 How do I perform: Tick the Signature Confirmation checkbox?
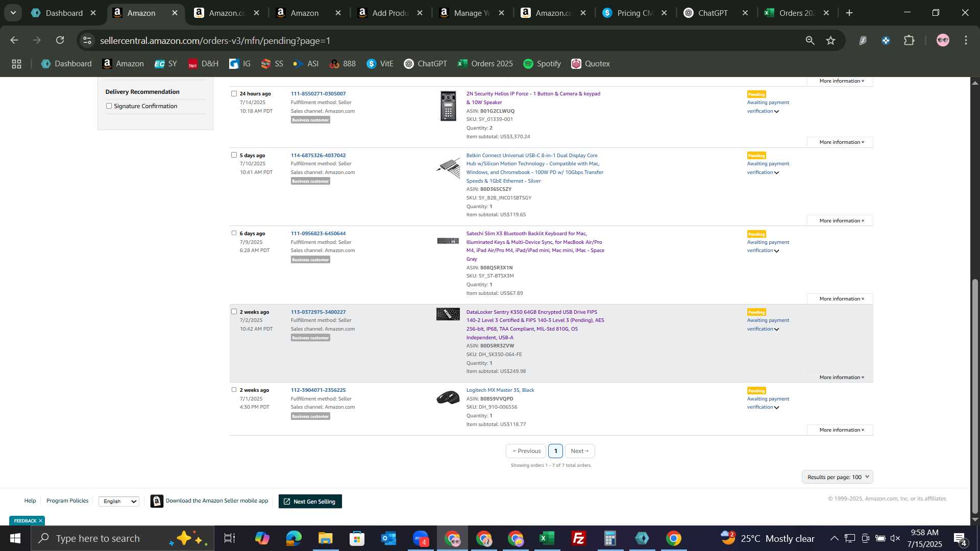click(109, 106)
